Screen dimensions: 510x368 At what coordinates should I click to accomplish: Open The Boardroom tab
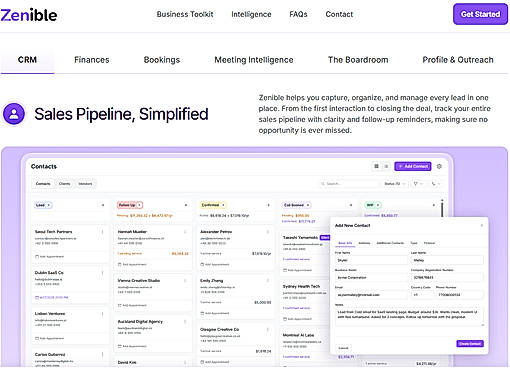(358, 60)
